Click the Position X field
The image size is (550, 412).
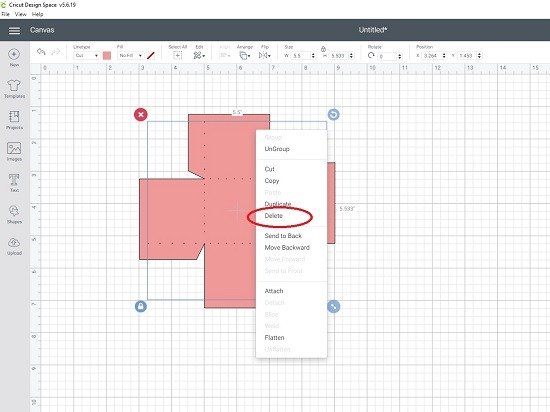pyautogui.click(x=432, y=56)
